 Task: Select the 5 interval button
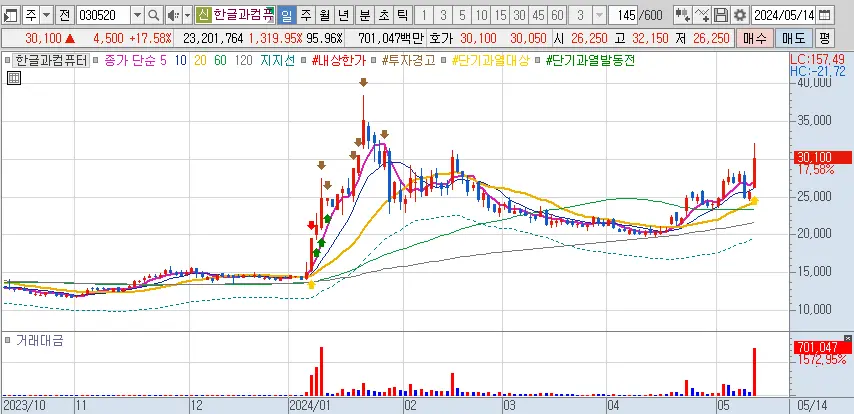click(x=462, y=15)
